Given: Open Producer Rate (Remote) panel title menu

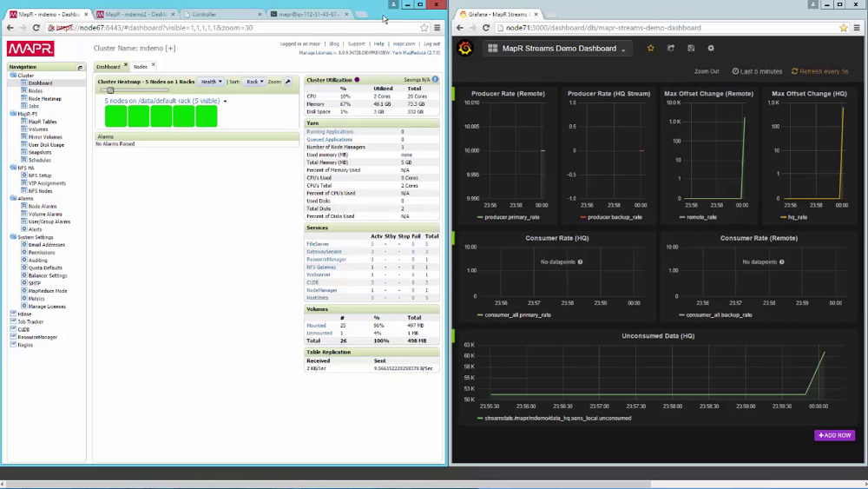Looking at the screenshot, I should coord(508,94).
